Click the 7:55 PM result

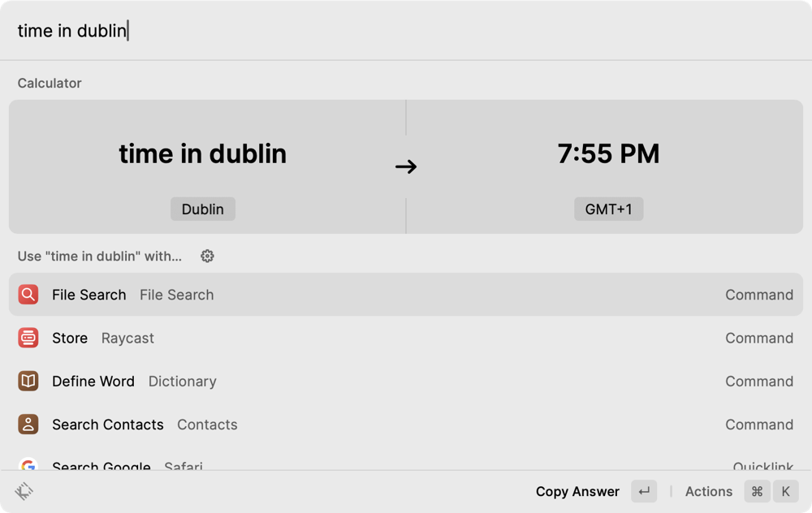(x=608, y=153)
